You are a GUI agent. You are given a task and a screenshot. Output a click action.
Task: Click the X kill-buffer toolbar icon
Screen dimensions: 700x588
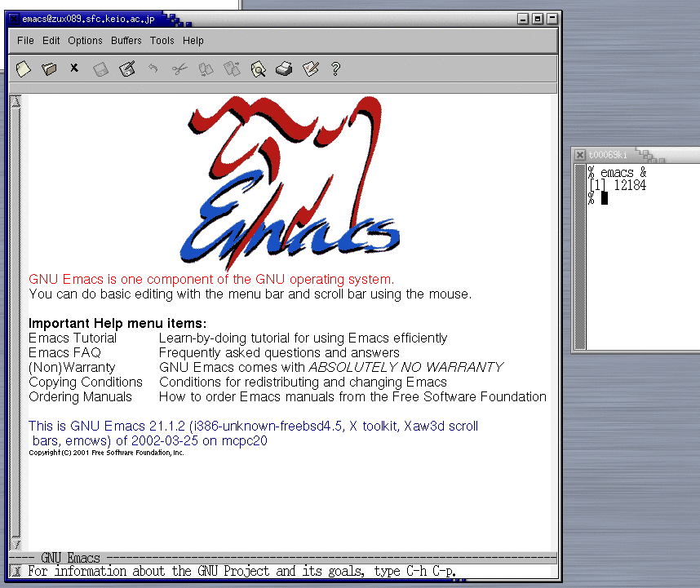pos(74,69)
